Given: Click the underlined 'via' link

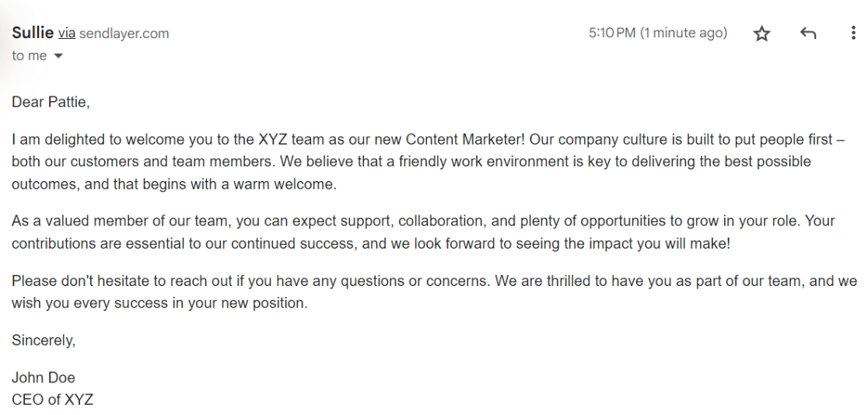Looking at the screenshot, I should 67,33.
